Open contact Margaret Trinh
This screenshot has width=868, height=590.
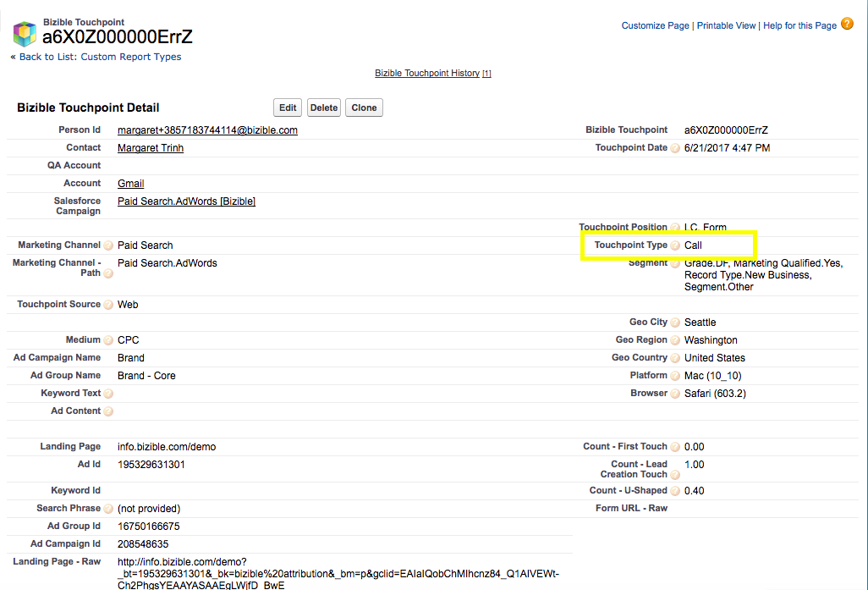pos(151,148)
